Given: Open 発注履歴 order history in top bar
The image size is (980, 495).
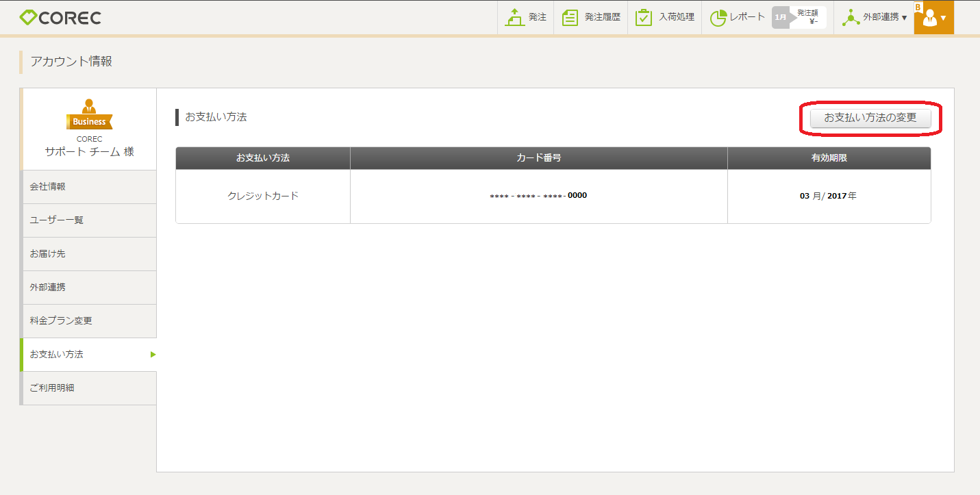Looking at the screenshot, I should pyautogui.click(x=591, y=18).
